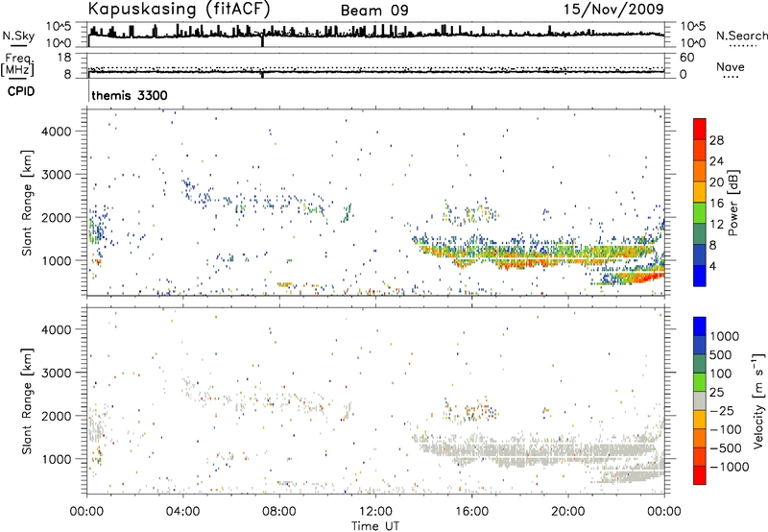Select the 'N.Search' legend label
Image resolution: width=768 pixels, height=532 pixels.
741,36
